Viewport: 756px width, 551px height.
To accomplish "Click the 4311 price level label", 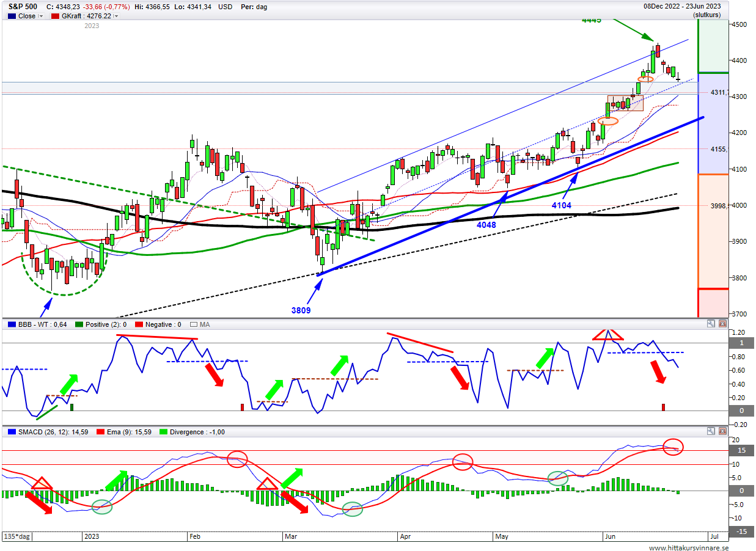I will [718, 92].
